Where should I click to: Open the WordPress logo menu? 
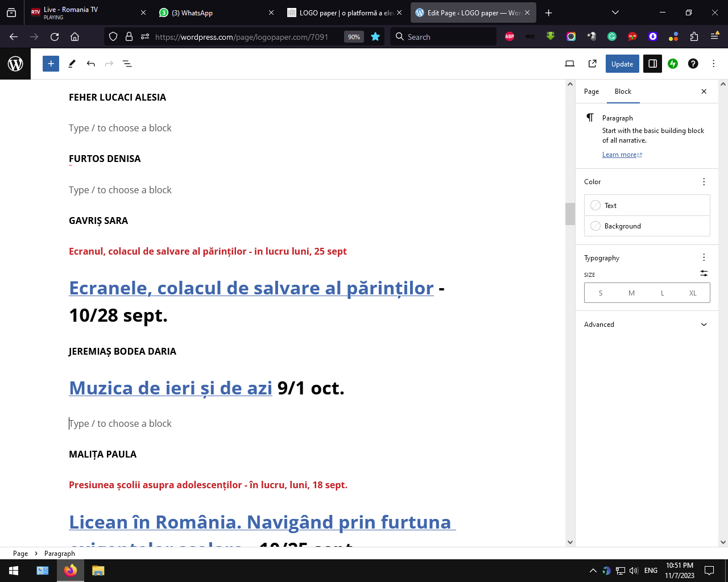pyautogui.click(x=15, y=64)
